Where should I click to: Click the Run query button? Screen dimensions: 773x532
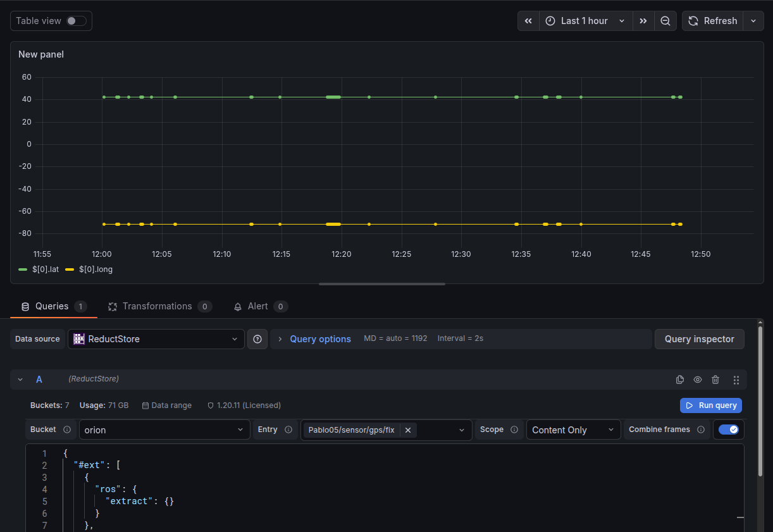711,405
